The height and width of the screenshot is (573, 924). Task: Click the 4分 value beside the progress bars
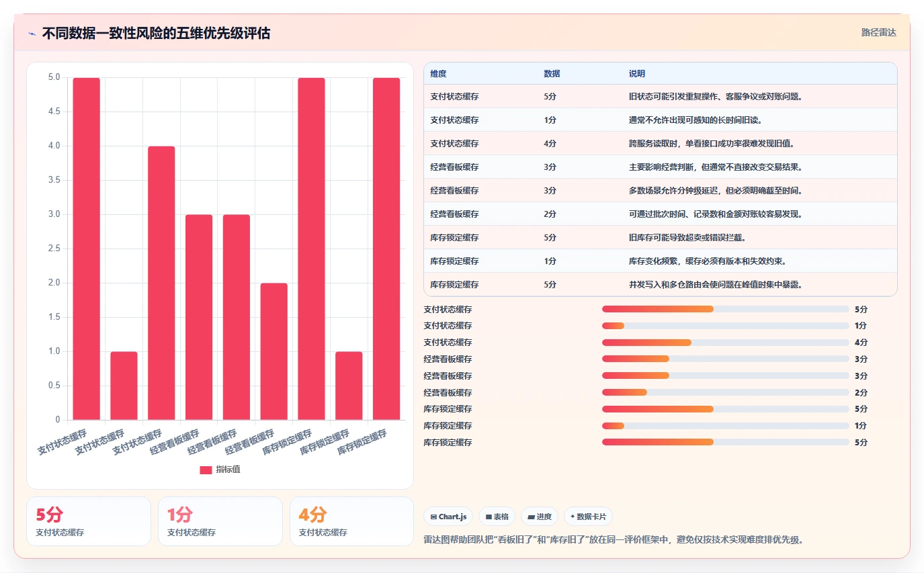click(x=861, y=343)
